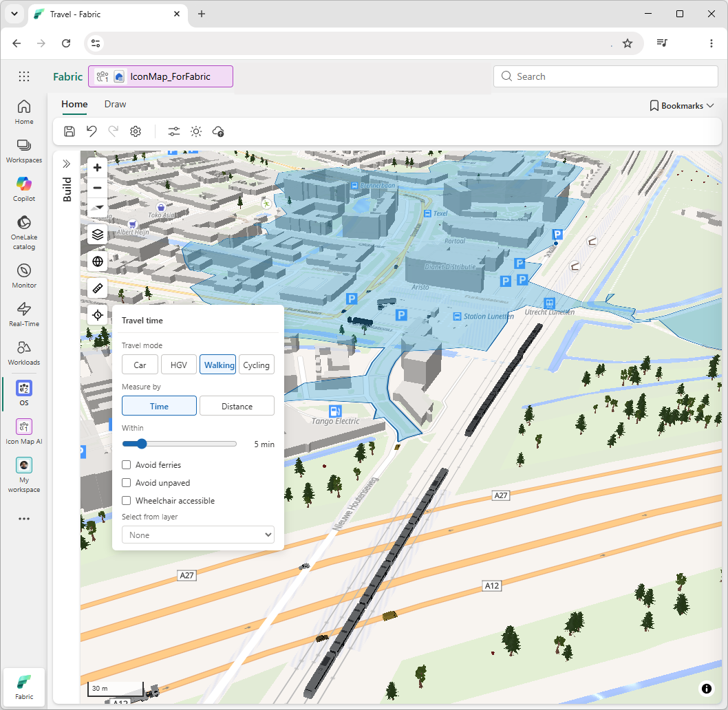
Task: Open the Select from layer dropdown
Action: click(198, 535)
